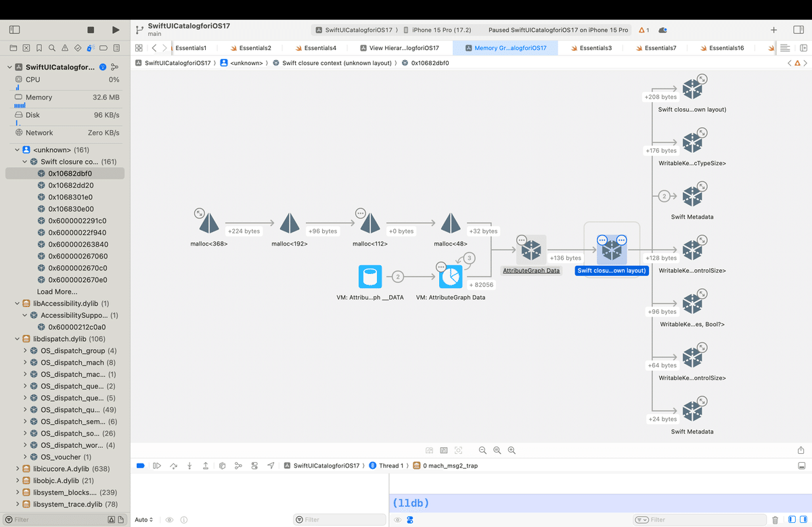Click the Step Out debug button
This screenshot has width=812, height=527.
206,465
